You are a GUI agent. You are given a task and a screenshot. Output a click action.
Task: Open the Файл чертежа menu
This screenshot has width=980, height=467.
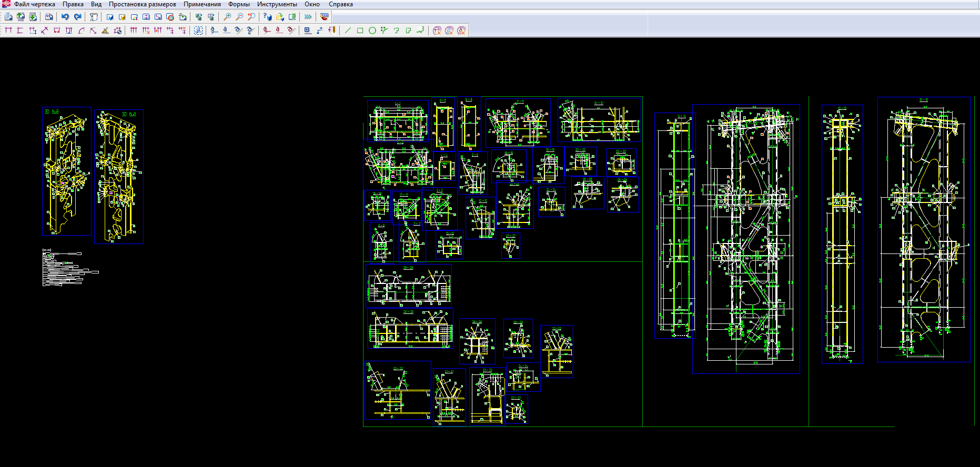pos(34,4)
